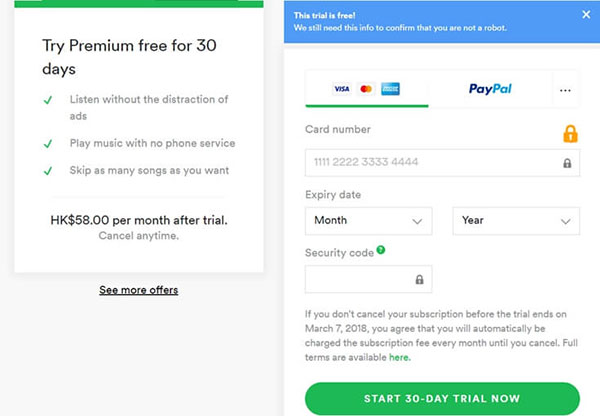Click the Visa card icon
This screenshot has height=416, width=600.
tap(341, 89)
